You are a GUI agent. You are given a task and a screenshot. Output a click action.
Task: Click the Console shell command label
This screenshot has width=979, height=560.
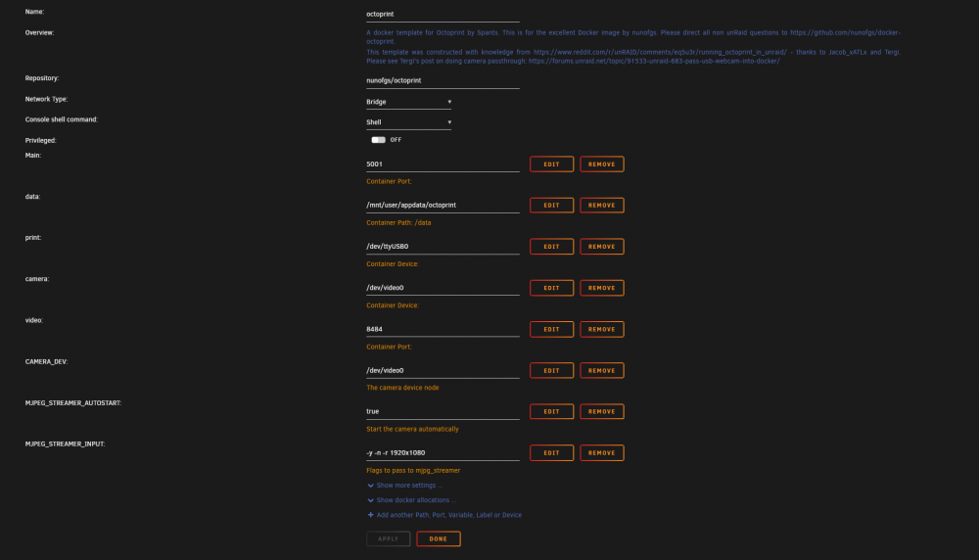(61, 119)
